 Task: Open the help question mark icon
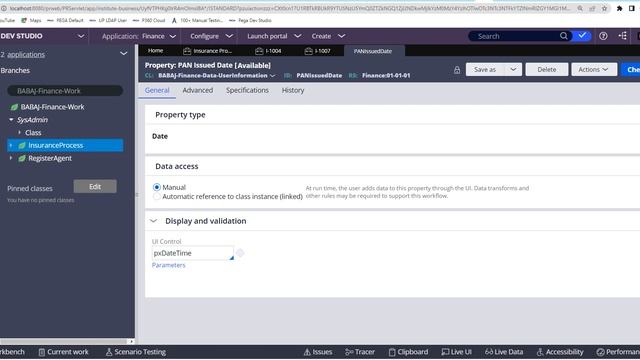603,36
